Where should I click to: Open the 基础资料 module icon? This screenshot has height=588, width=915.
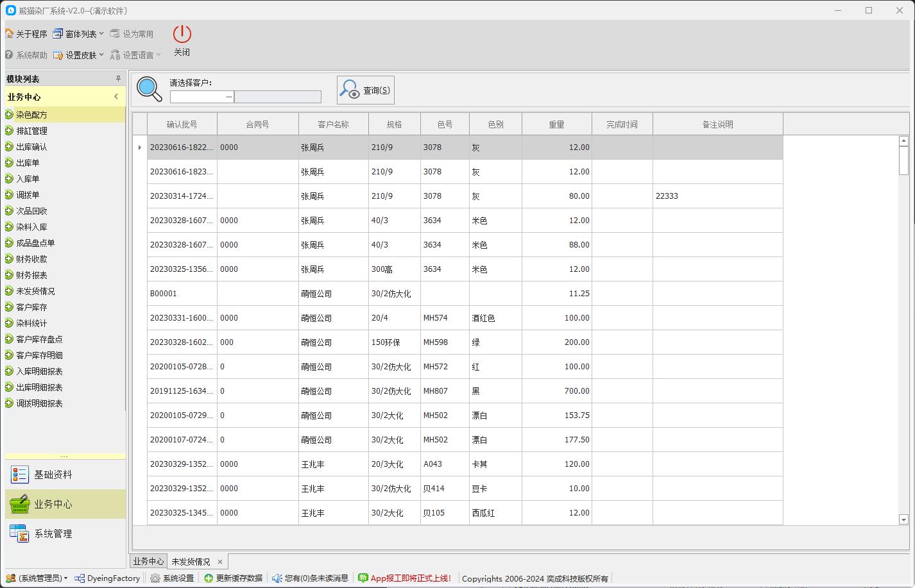pos(20,475)
